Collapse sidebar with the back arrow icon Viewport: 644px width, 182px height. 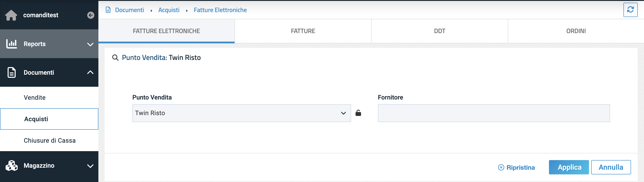[x=91, y=15]
